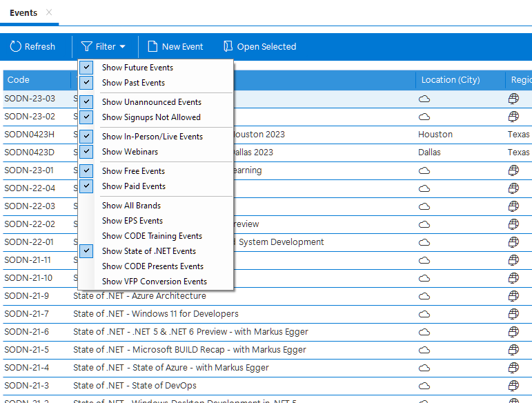Uncheck Show Past Events checkbox

coord(86,82)
